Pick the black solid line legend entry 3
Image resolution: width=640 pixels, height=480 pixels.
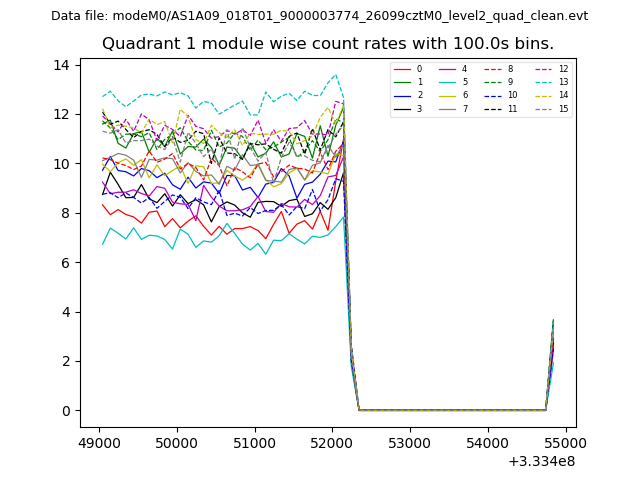410,108
